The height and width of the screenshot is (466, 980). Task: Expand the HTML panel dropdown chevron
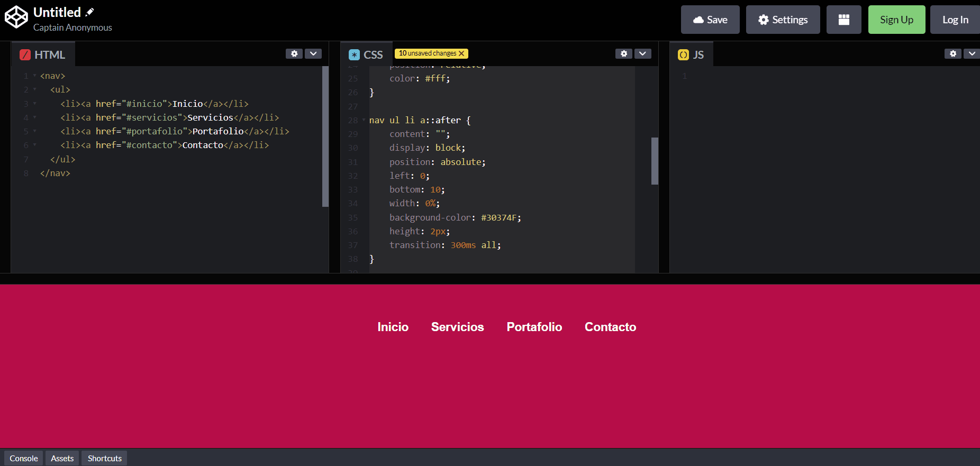pyautogui.click(x=313, y=53)
